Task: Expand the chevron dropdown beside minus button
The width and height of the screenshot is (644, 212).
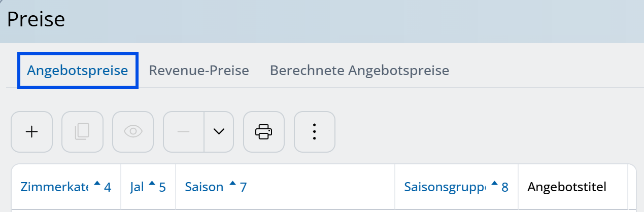Action: point(219,132)
